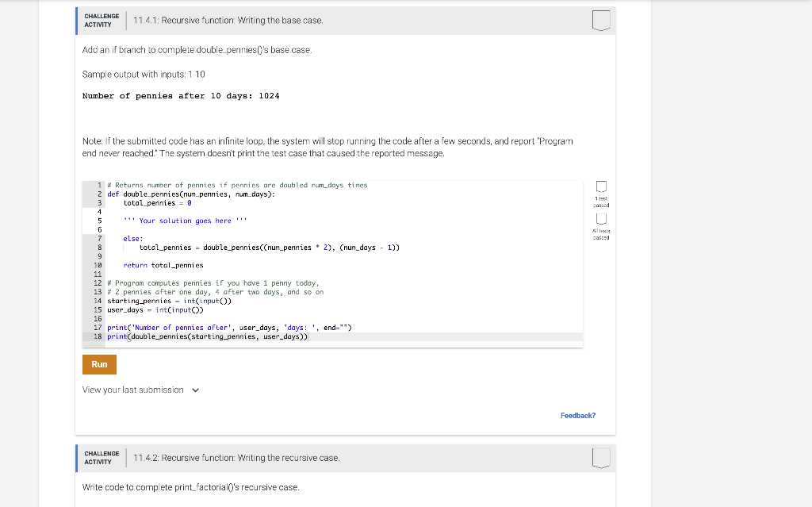The image size is (812, 507).
Task: Click the CHALLENGE ACTIVITY label for 11.4.1
Action: 100,21
